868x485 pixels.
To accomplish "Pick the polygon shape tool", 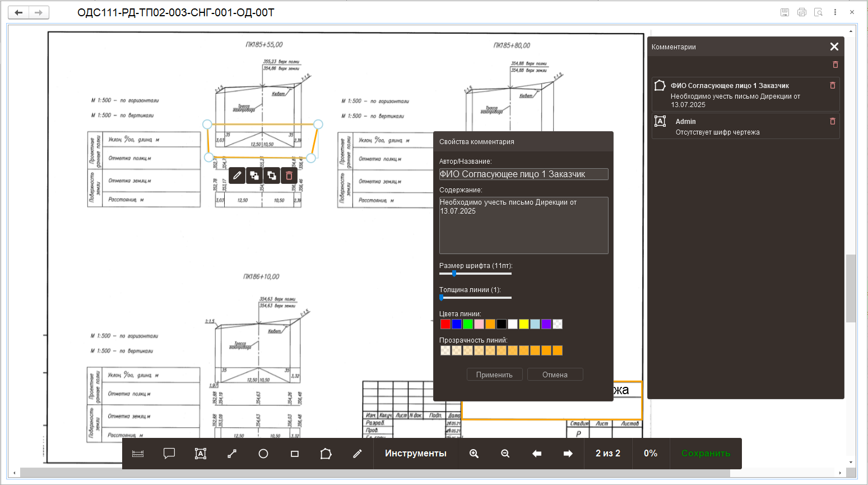I will 326,454.
